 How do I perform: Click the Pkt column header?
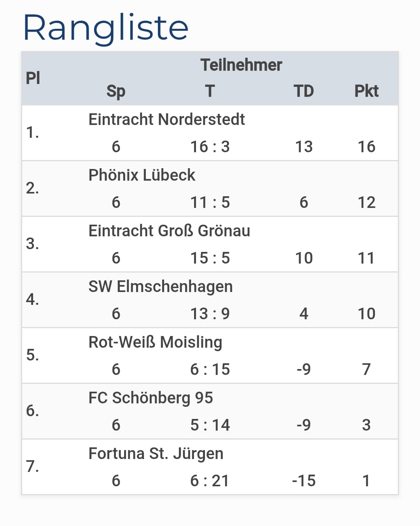(x=366, y=91)
